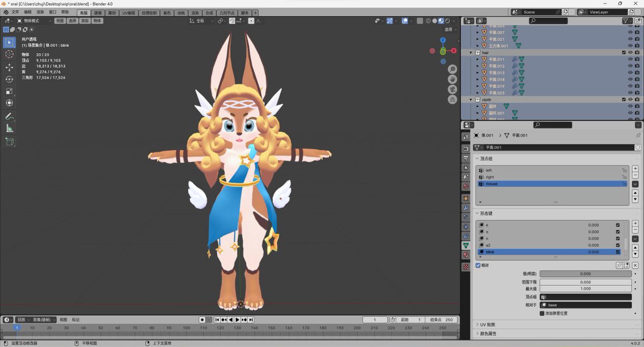Open the Material properties tab
644x347 pixels.
pos(466,255)
